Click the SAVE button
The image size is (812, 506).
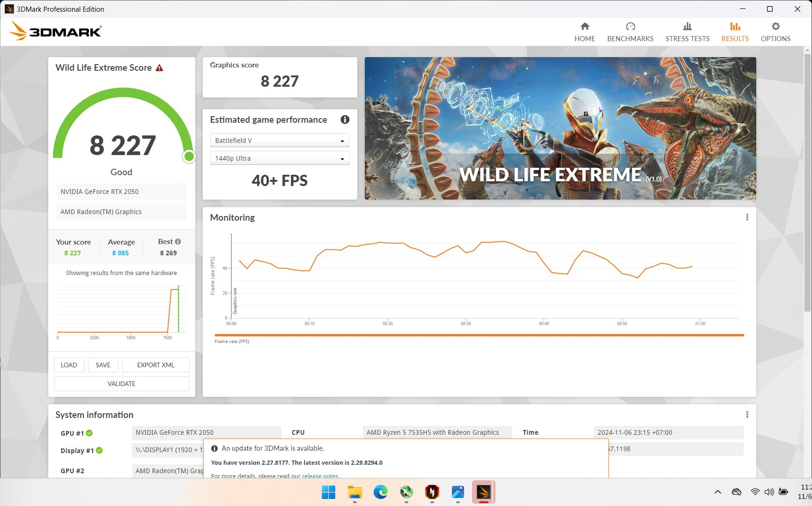[103, 365]
